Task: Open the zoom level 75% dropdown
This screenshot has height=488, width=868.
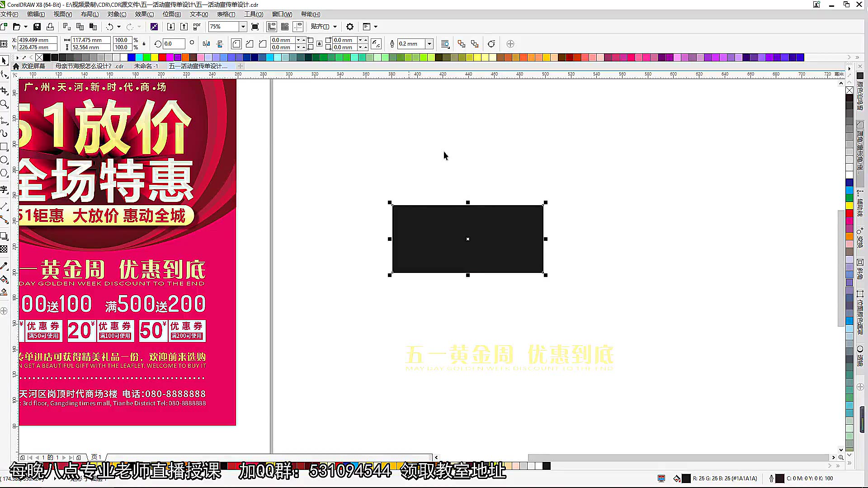Action: 243,27
